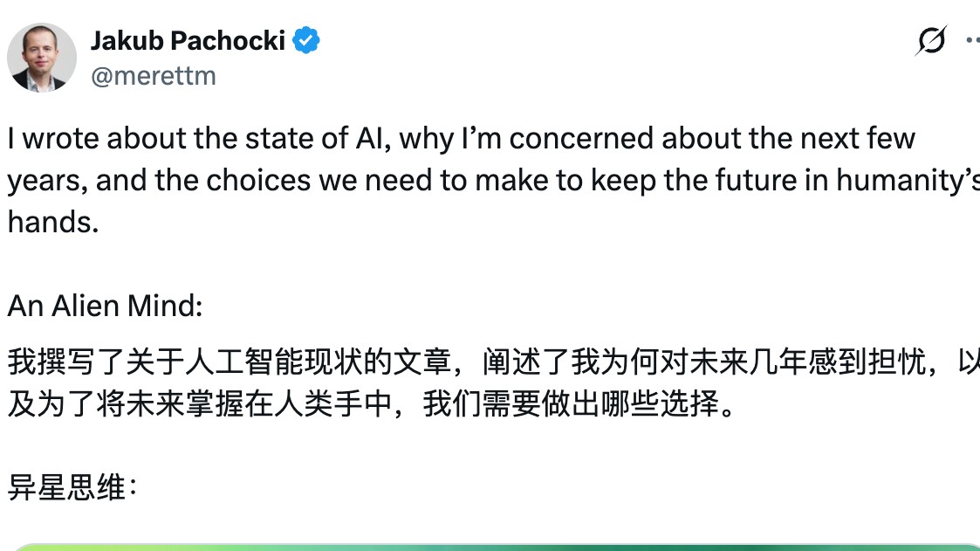Click the Chinese line starting '我撰写了关于人工智能'

click(494, 362)
